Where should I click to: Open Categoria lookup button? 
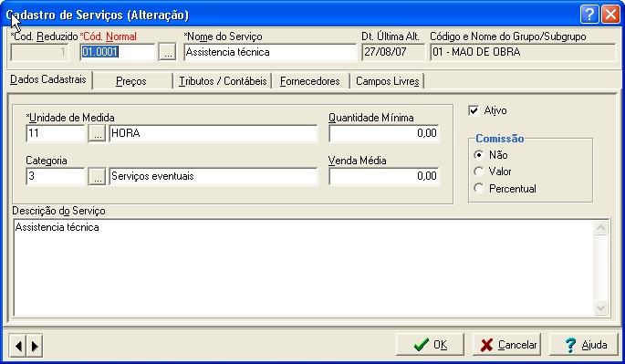(97, 176)
